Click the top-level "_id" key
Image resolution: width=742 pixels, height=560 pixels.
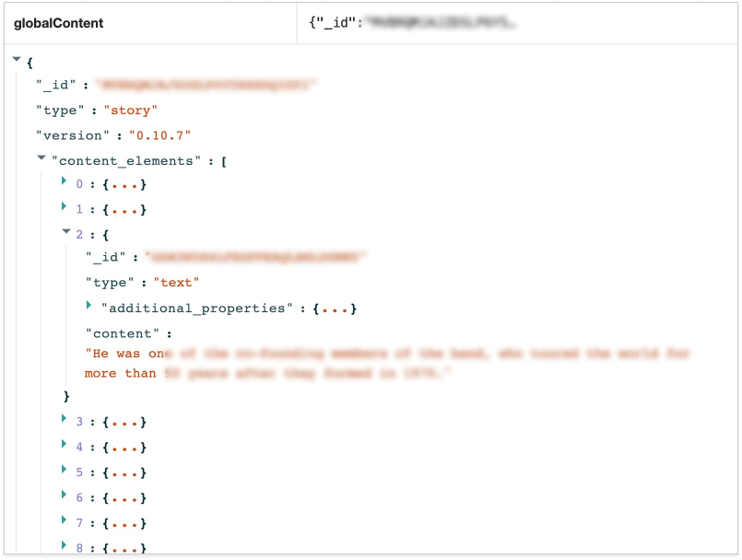pos(56,85)
